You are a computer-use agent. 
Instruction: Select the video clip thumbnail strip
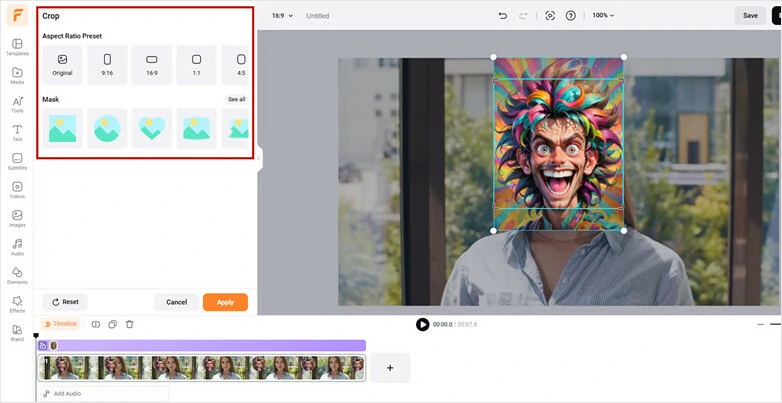coord(201,368)
